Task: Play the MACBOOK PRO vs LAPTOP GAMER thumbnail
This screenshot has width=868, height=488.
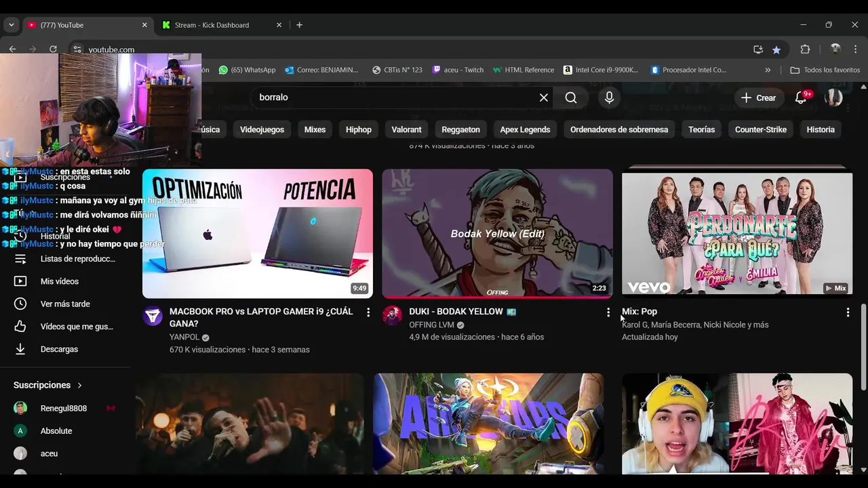Action: pos(258,233)
